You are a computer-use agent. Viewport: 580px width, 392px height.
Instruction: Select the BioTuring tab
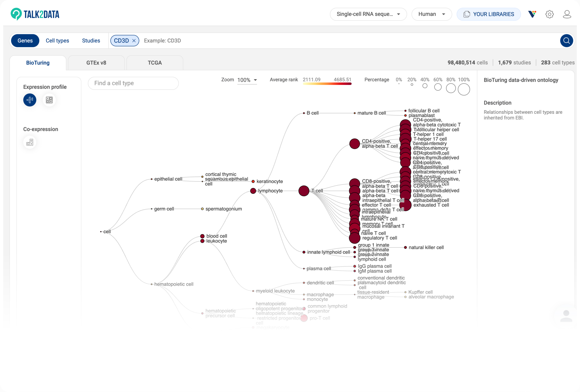pos(38,63)
